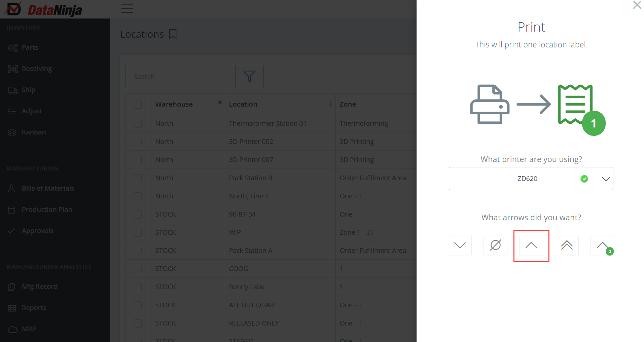Sort by the Warehouse column
Screen dimensions: 644x342
point(188,104)
